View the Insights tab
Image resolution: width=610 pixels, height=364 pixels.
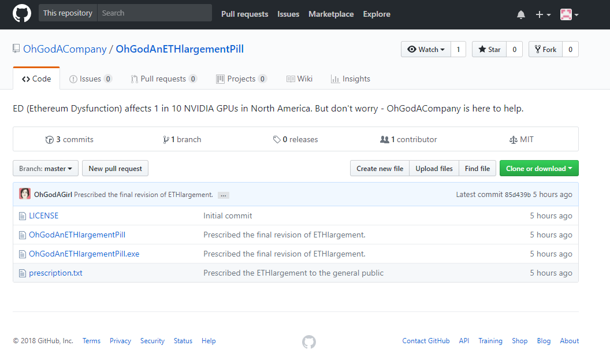click(351, 79)
